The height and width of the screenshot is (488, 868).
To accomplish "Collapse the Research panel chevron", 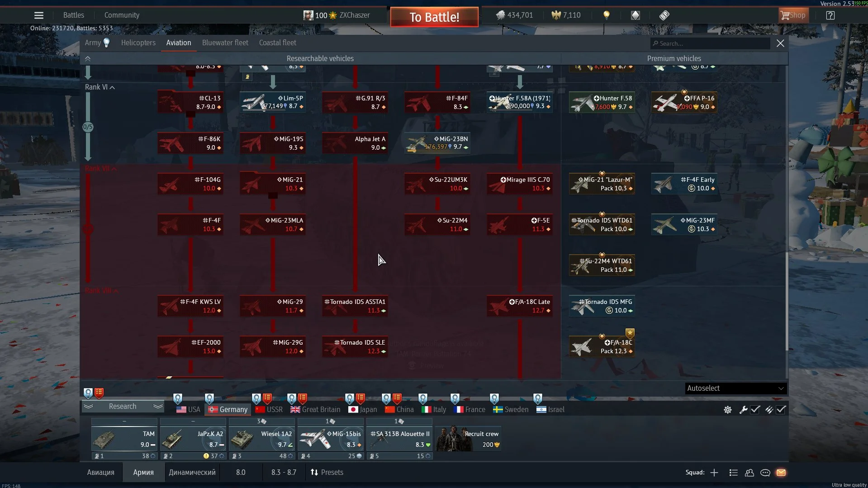I will point(88,407).
